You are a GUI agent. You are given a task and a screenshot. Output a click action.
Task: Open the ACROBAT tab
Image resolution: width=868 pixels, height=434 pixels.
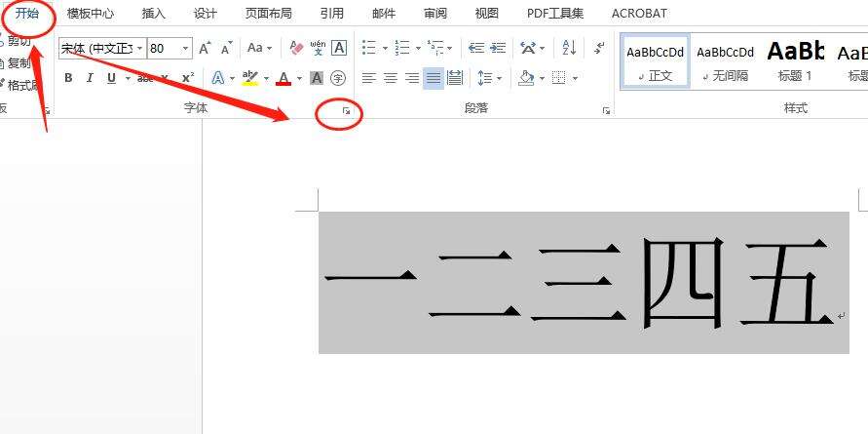point(639,14)
